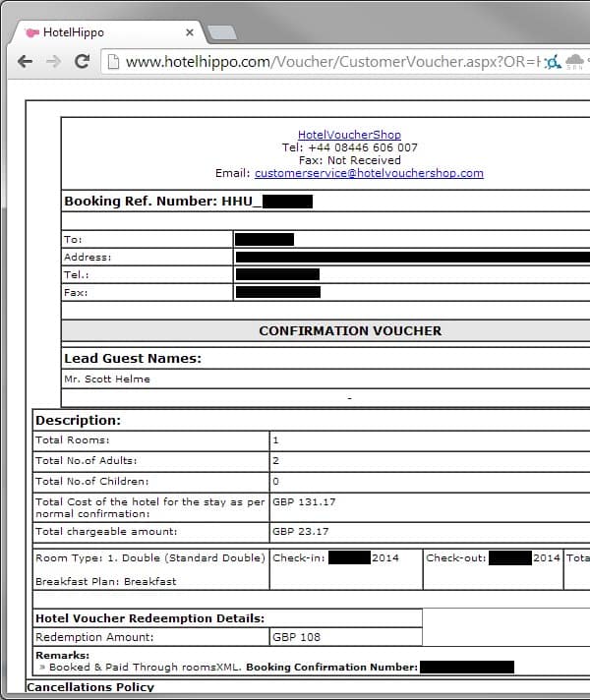Click the page document icon in address bar
The width and height of the screenshot is (590, 700).
(113, 62)
